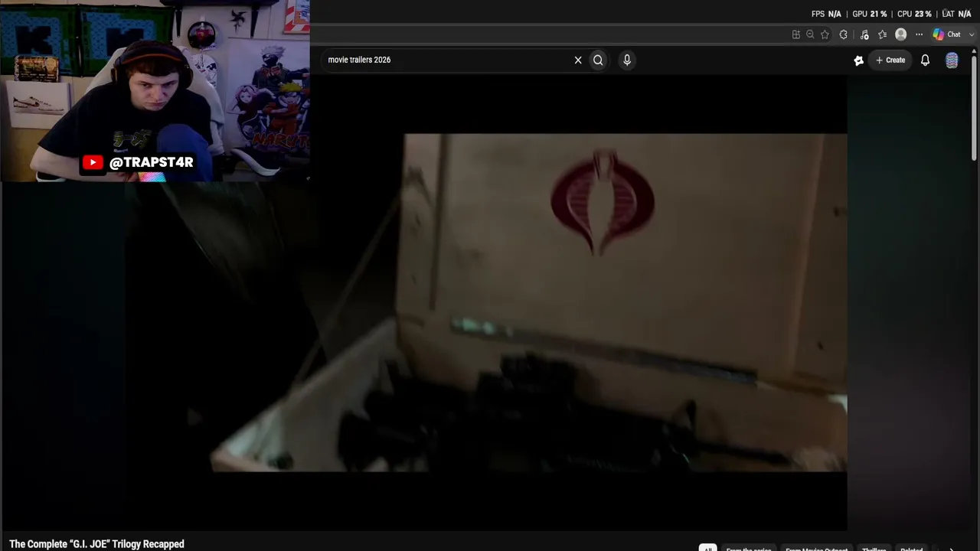The width and height of the screenshot is (980, 551).
Task: Open Copilot Chat
Action: pos(946,34)
